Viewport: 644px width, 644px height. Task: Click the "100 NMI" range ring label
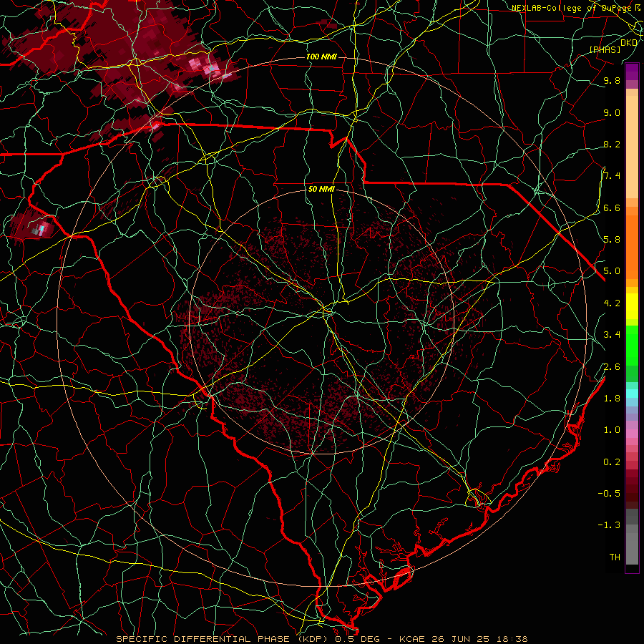point(321,57)
